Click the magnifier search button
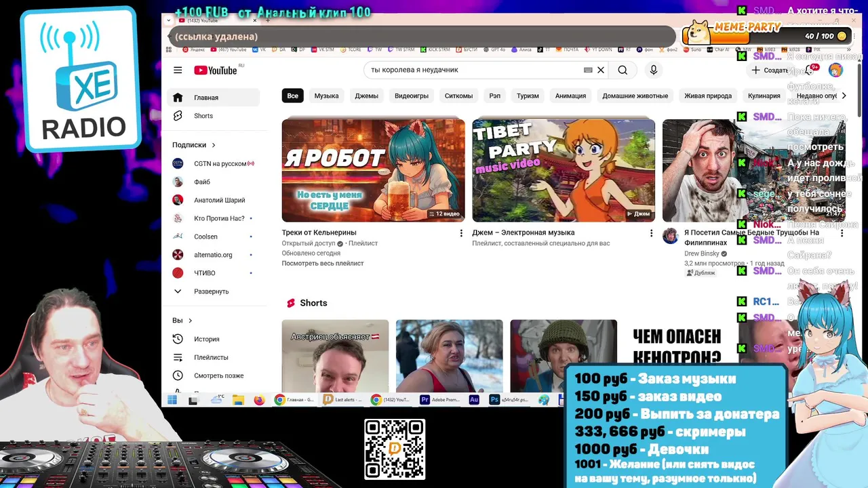This screenshot has width=868, height=488. [x=623, y=70]
